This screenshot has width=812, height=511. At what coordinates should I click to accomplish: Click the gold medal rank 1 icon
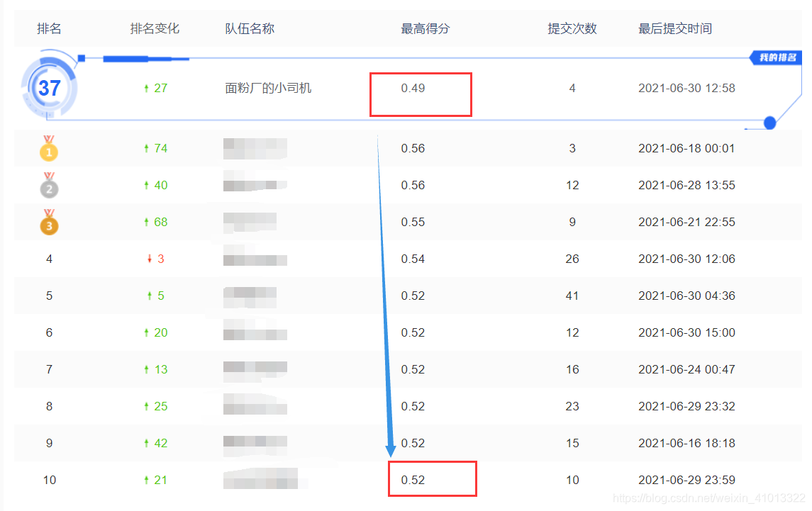pos(49,149)
